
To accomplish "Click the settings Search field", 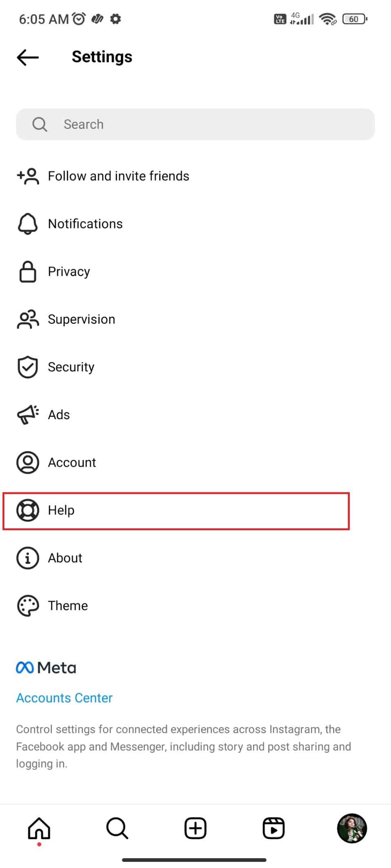I will [195, 124].
